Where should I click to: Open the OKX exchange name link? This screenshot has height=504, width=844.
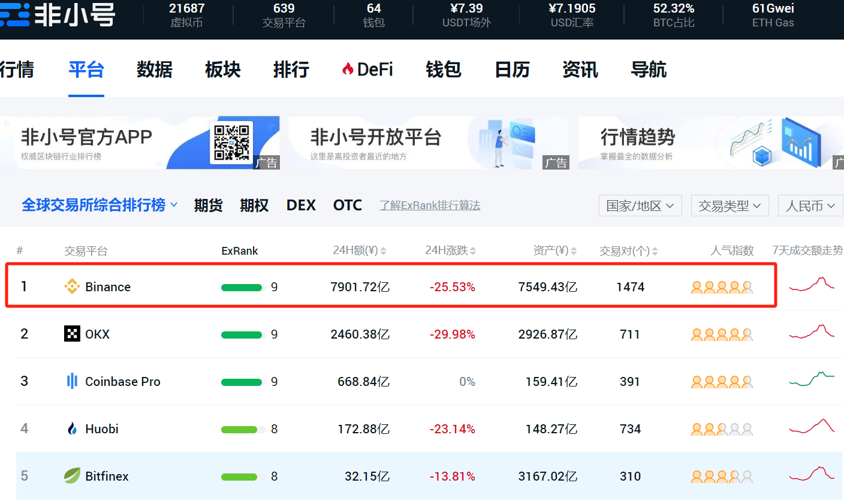pos(98,334)
